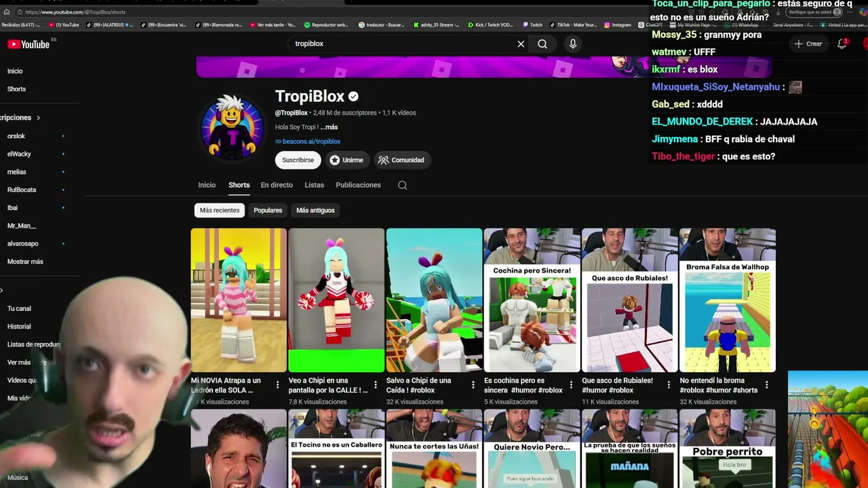Open the short 'Mi NOVIA Atrapa a un Ladrón' thumbnail
Viewport: 868px width, 488px height.
pyautogui.click(x=239, y=300)
